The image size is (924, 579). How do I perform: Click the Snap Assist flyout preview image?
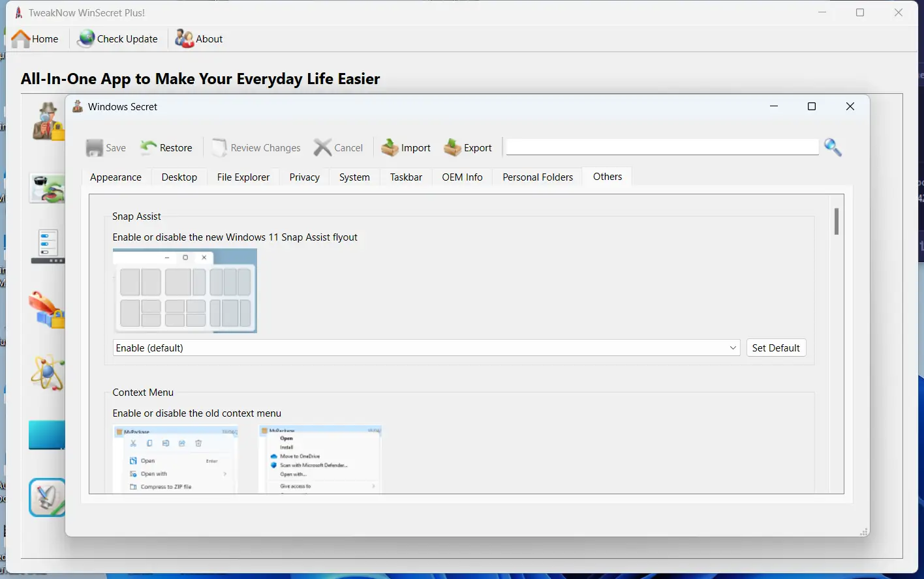(x=185, y=291)
